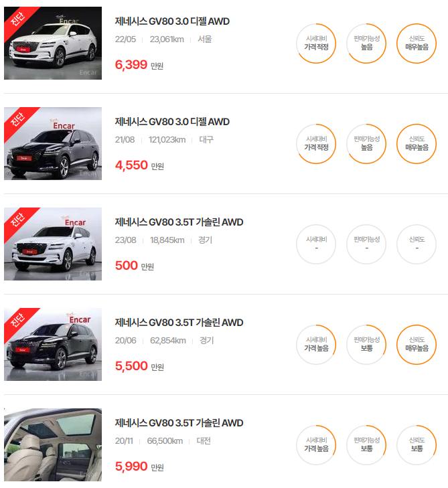Viewport: 448px width, 488px height.
Task: Open the white GV80 22/05 Seoul car thumbnail
Action: click(53, 43)
